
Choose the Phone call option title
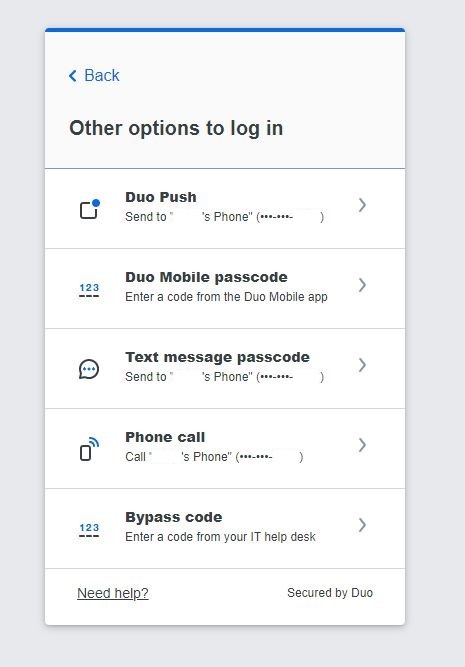pyautogui.click(x=165, y=437)
